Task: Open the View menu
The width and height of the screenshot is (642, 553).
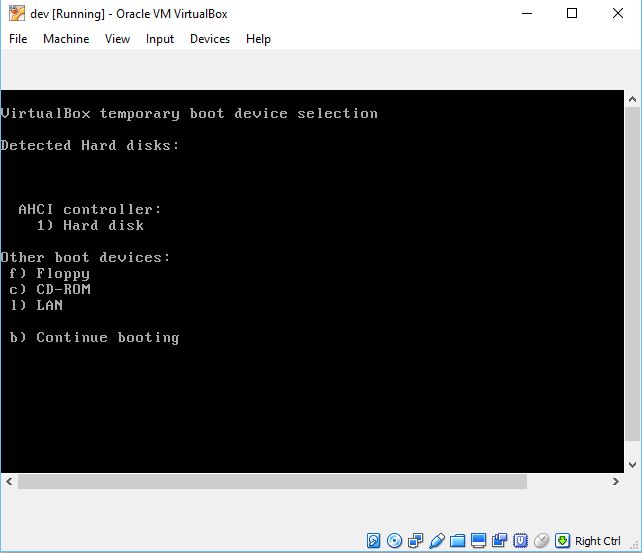Action: [x=117, y=39]
